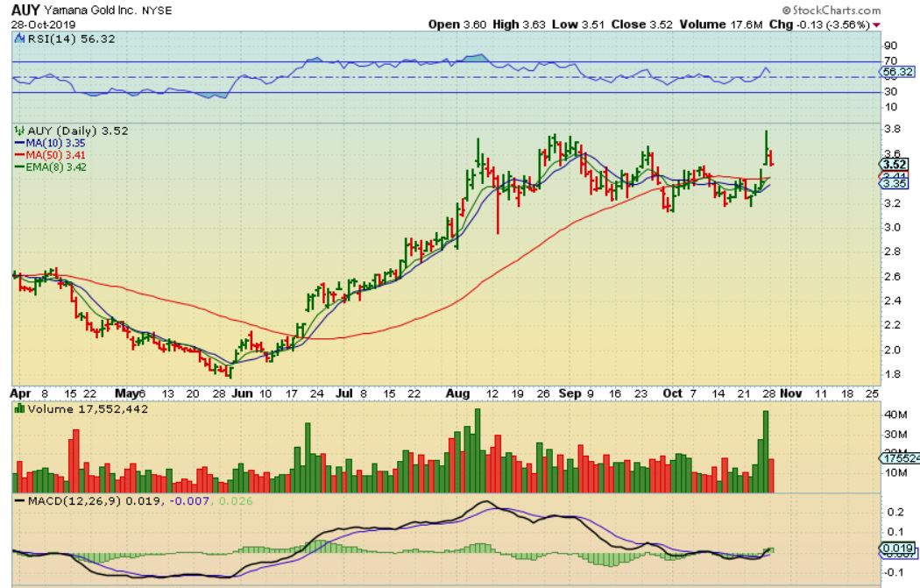Click the 'Low 3.51' value
Image resolution: width=920 pixels, height=588 pixels.
(x=578, y=25)
